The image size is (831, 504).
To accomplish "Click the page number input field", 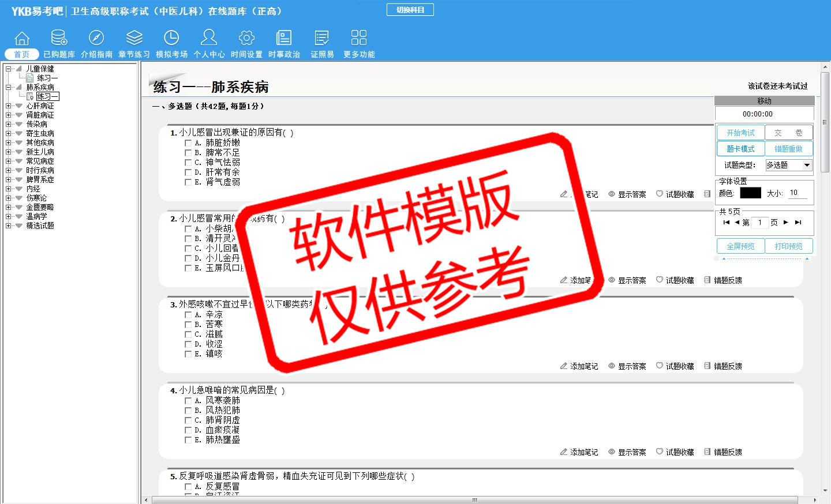I will point(760,223).
